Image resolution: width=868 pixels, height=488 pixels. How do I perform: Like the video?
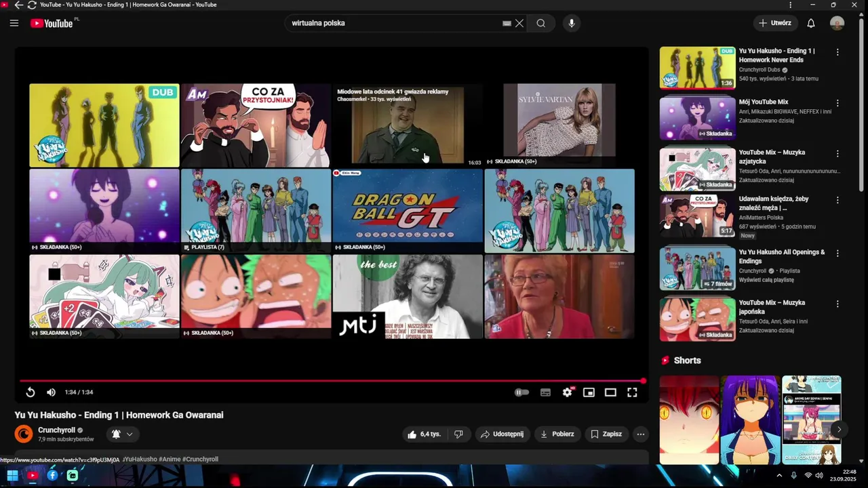424,434
